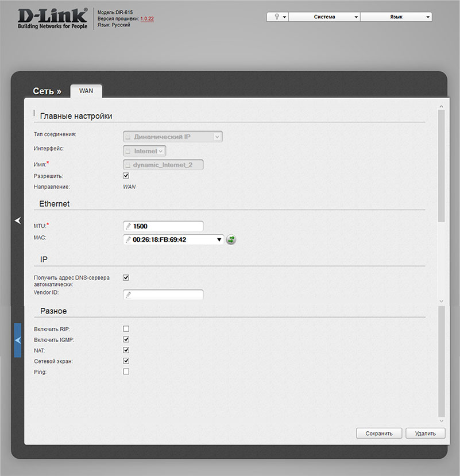Screen dimensions: 460x476
Task: Enable the Ping checkbox
Action: pyautogui.click(x=126, y=371)
